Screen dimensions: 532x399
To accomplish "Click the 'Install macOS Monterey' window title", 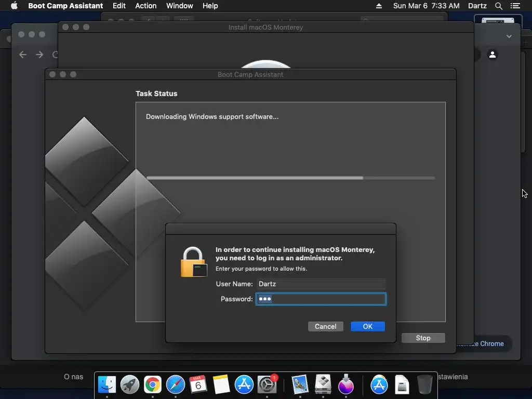I will tap(265, 28).
